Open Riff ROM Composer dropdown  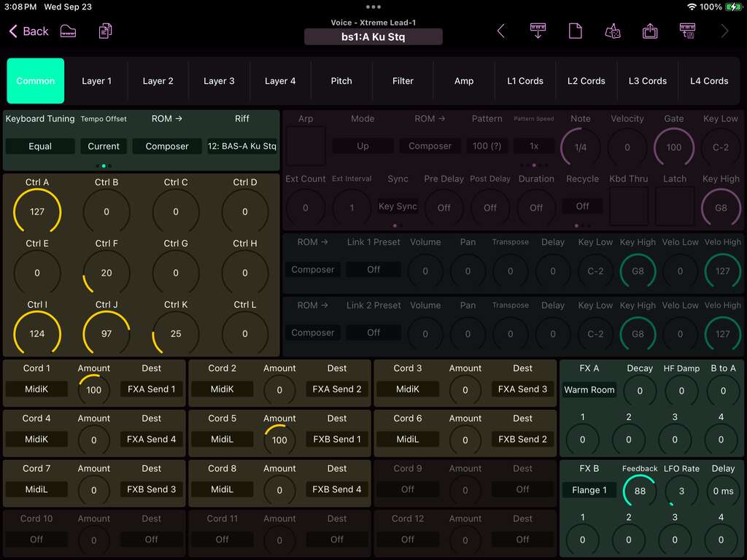click(167, 146)
